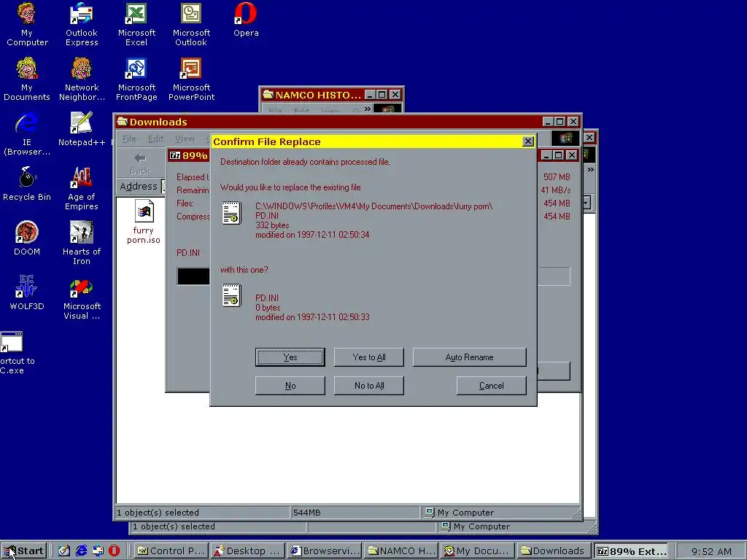This screenshot has height=560, width=747.
Task: Switch to Downloads taskbar button
Action: click(555, 551)
